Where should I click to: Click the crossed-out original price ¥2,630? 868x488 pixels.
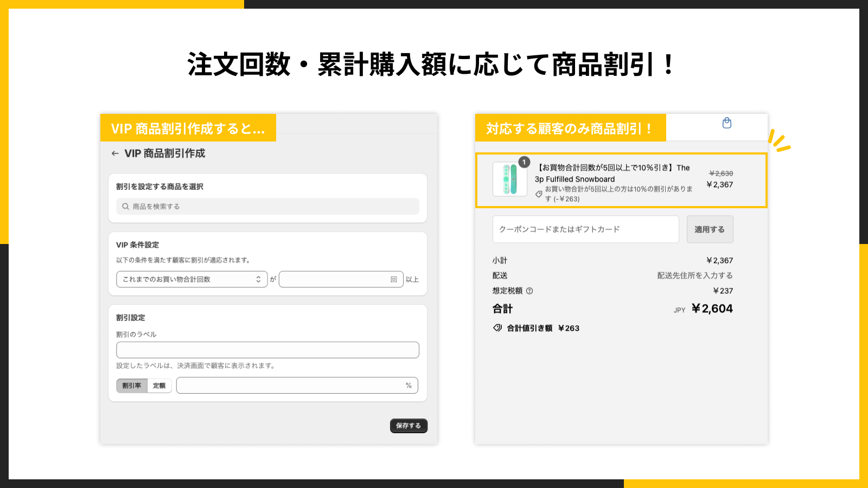[x=721, y=174]
